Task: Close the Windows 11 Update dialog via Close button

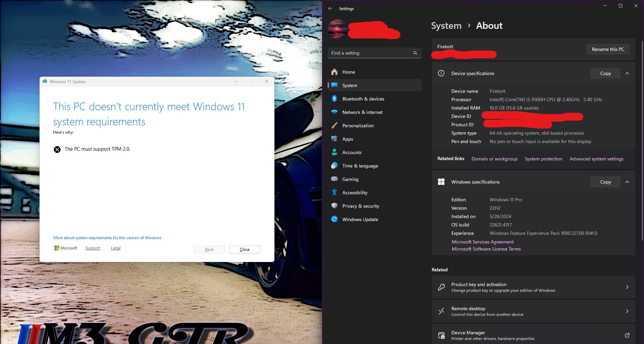Action: pyautogui.click(x=245, y=250)
